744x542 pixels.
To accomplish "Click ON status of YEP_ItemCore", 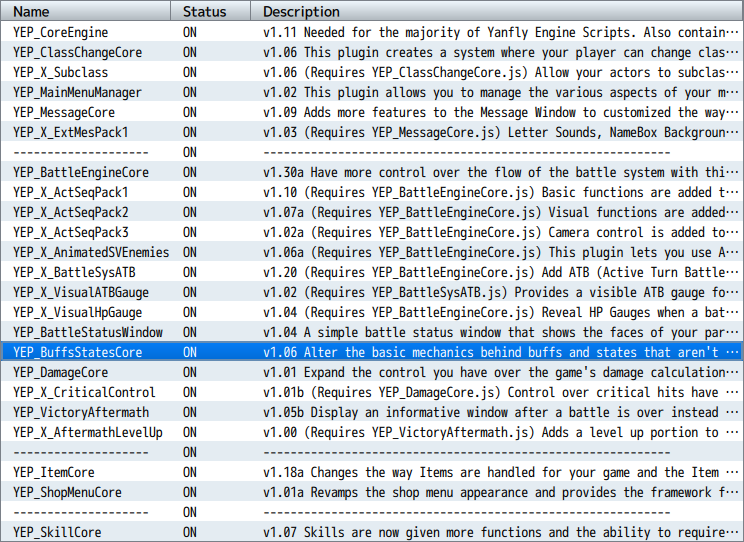I will 190,472.
